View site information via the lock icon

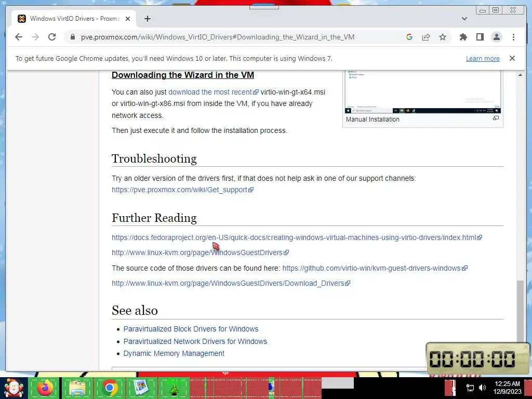pyautogui.click(x=72, y=37)
